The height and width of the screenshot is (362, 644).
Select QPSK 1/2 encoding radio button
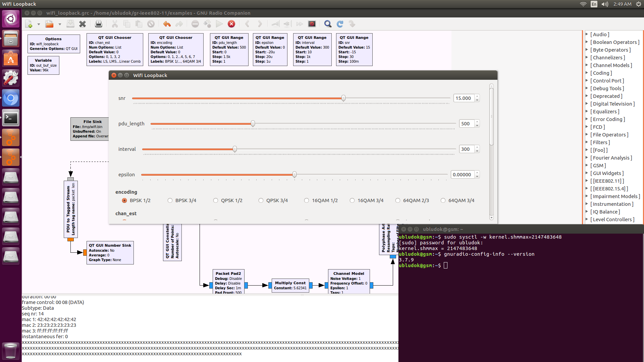pyautogui.click(x=215, y=200)
